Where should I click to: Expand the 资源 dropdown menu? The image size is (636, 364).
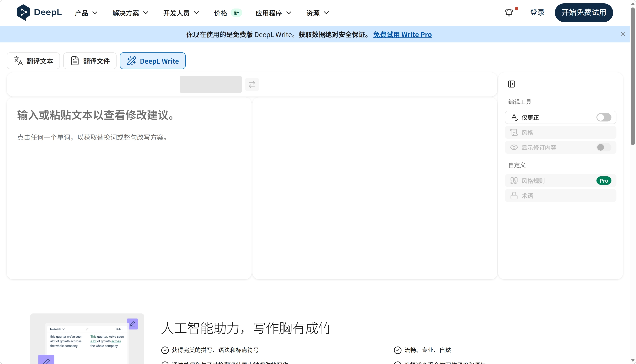coord(317,13)
